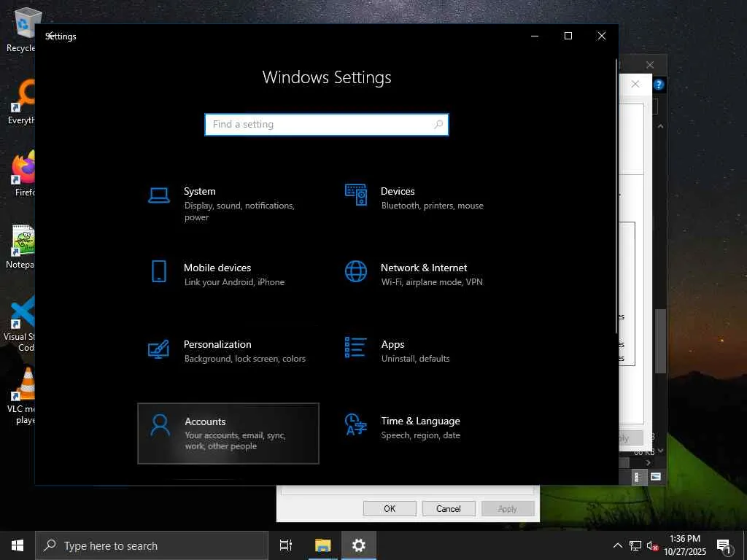Screen dimensions: 747x560
Task: Click the background window's scrollbar thumb
Action: point(660,341)
